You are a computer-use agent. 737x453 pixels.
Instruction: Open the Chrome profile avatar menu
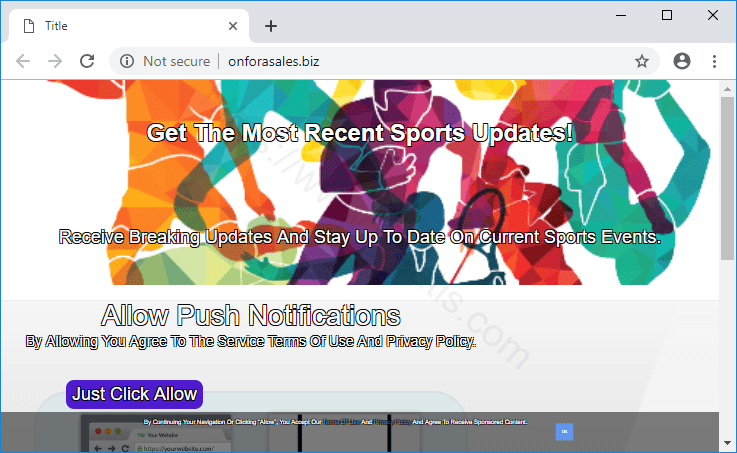click(682, 61)
